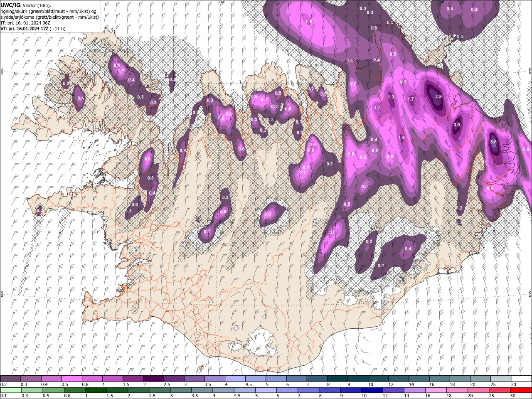
Task: Click the darkest purple 2–2.5 swatch in upper legend
Action: [153, 379]
